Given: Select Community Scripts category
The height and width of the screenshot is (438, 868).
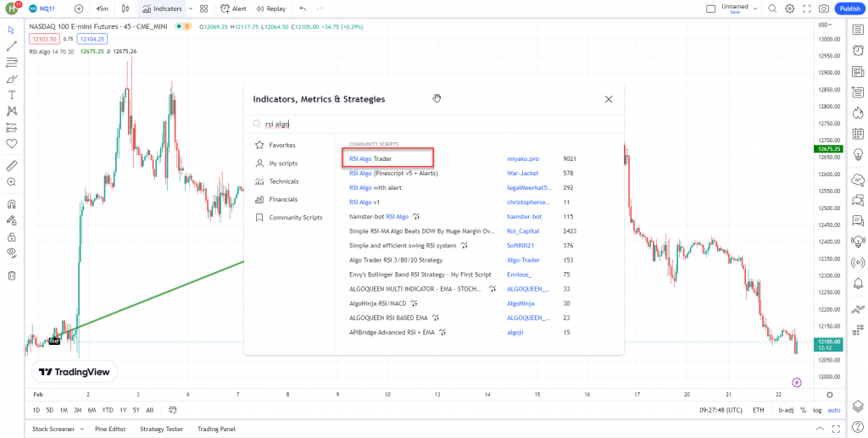Looking at the screenshot, I should (x=289, y=218).
